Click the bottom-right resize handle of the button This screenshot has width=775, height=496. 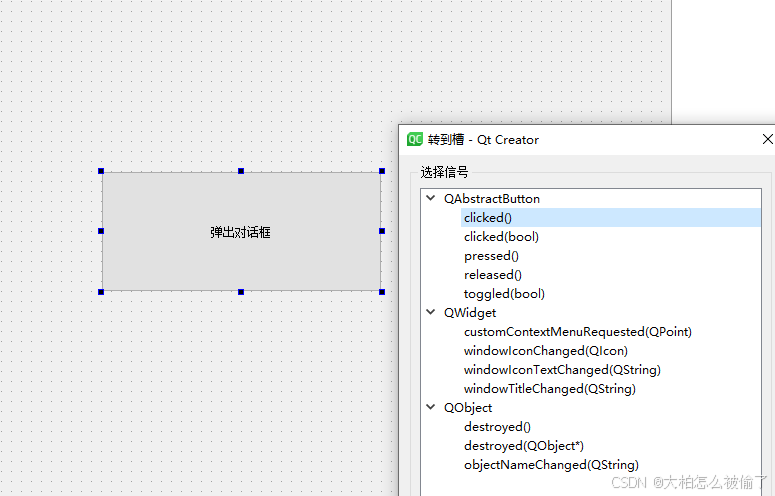click(382, 292)
